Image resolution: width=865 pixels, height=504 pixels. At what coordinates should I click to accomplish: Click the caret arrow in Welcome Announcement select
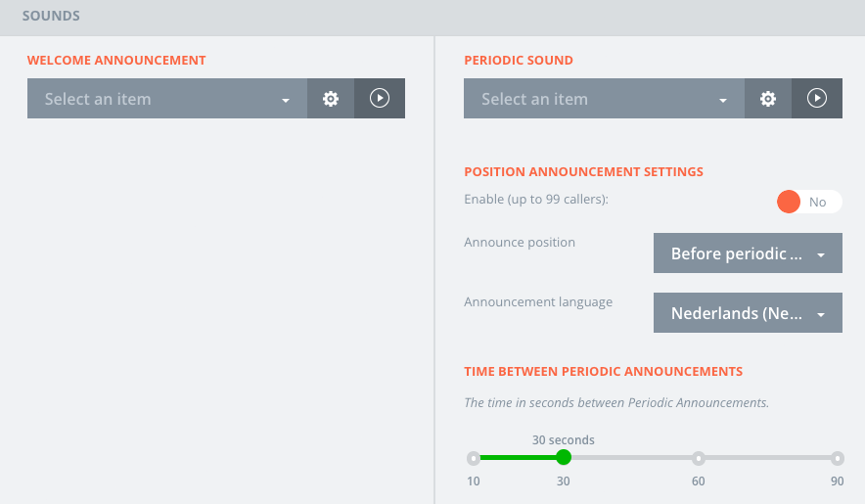(x=286, y=101)
